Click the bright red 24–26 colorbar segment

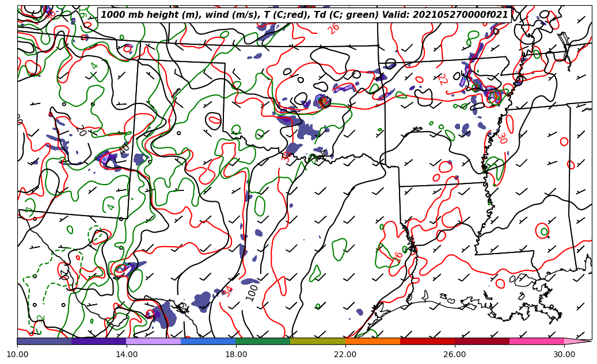point(428,341)
